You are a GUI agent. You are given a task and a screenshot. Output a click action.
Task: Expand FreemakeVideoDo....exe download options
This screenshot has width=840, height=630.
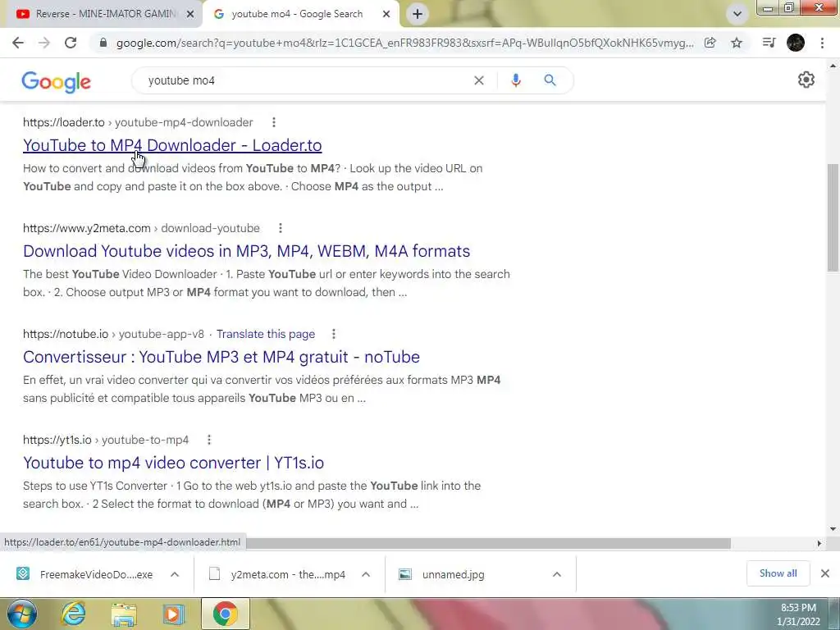175,574
